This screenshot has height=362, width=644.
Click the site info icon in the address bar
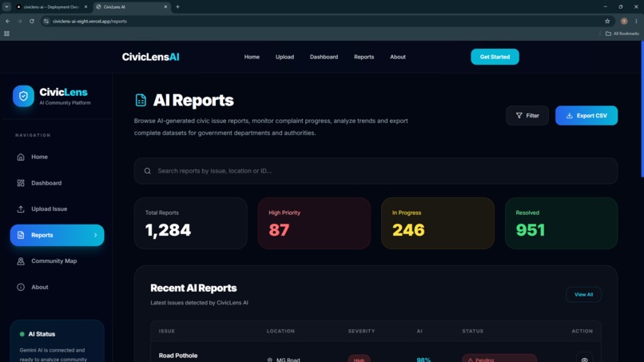46,21
